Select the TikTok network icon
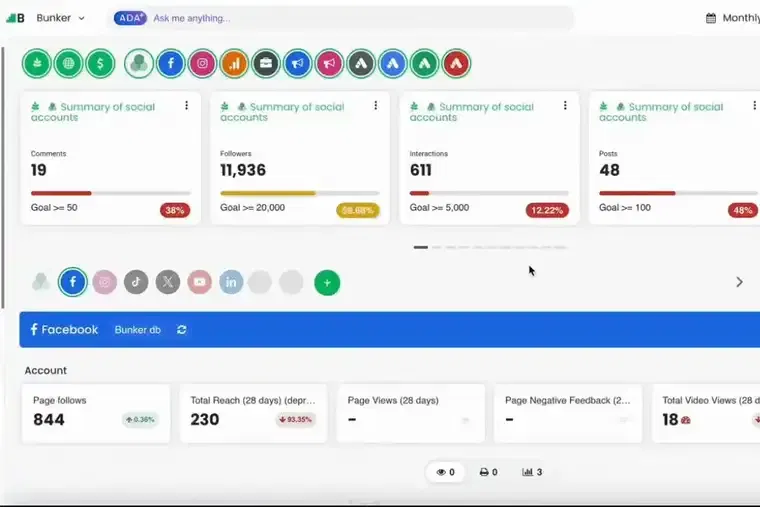 click(136, 282)
